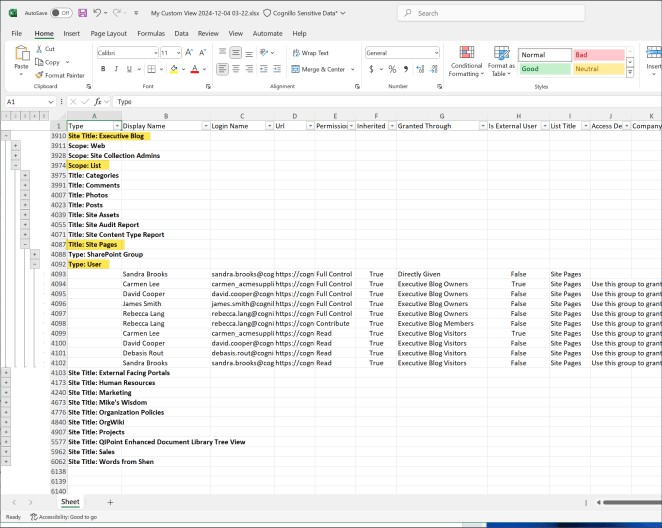This screenshot has height=528, width=662.
Task: Toggle Align Left
Action: [222, 69]
